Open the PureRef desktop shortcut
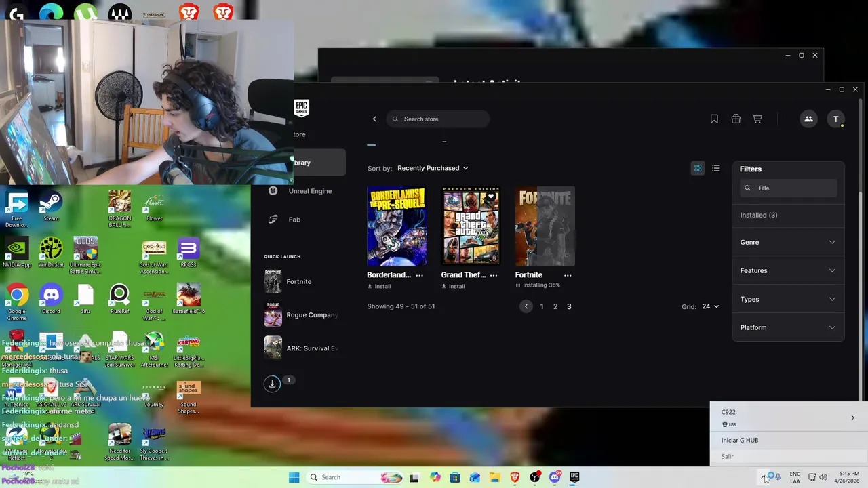This screenshot has height=488, width=868. pos(119,299)
